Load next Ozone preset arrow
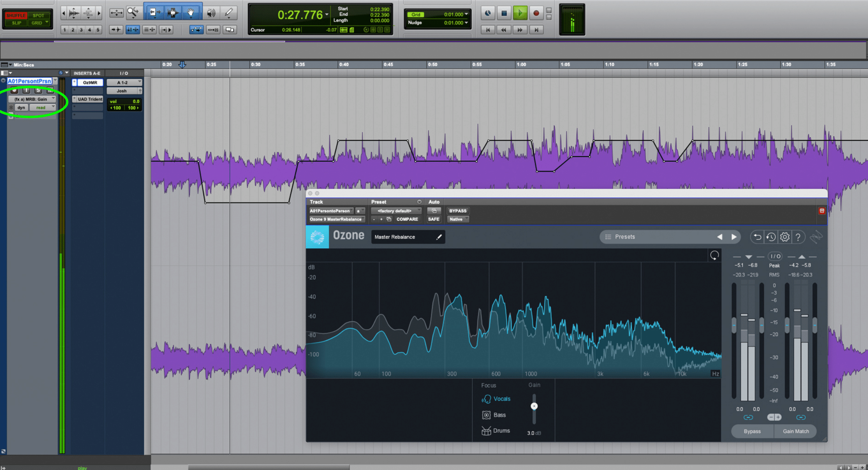 pos(734,237)
